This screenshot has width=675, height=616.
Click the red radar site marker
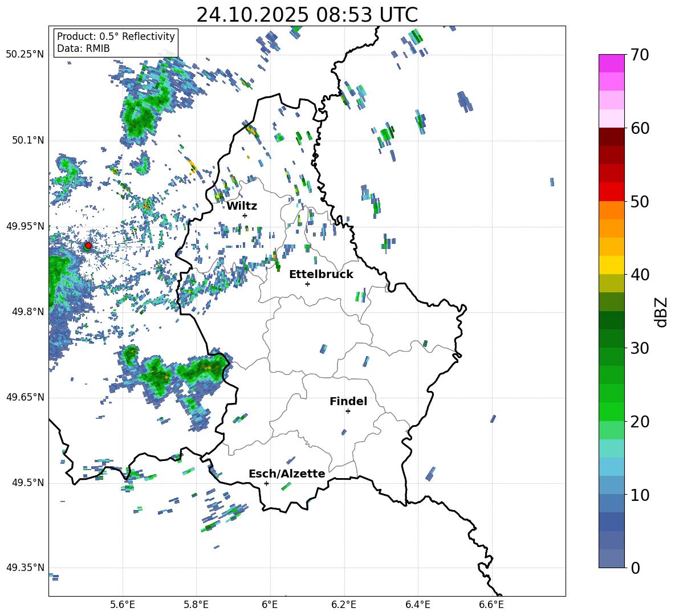(x=88, y=246)
